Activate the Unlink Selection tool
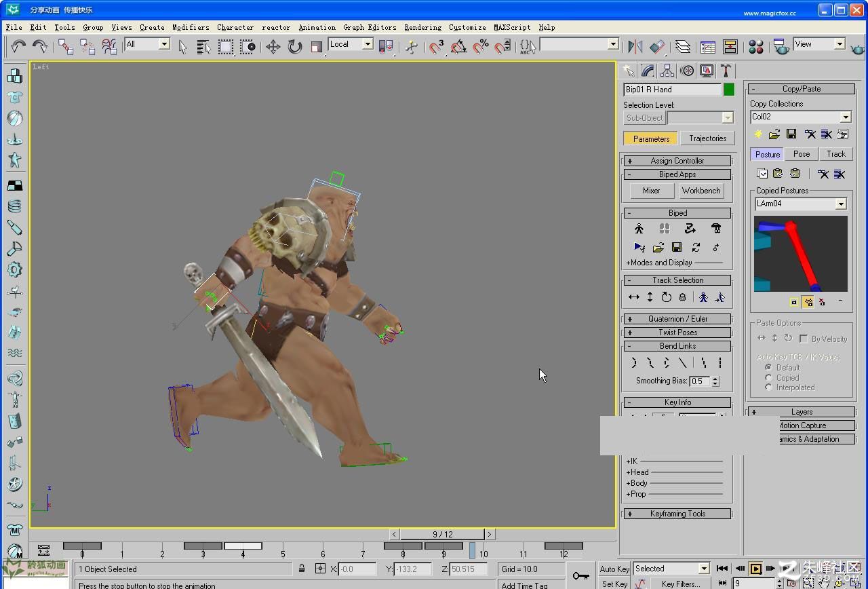The height and width of the screenshot is (589, 868). click(87, 46)
